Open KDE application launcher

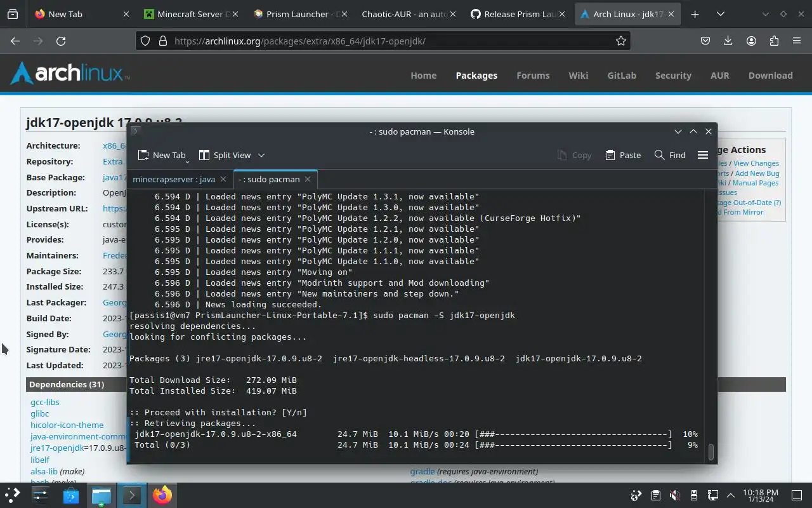pos(12,495)
